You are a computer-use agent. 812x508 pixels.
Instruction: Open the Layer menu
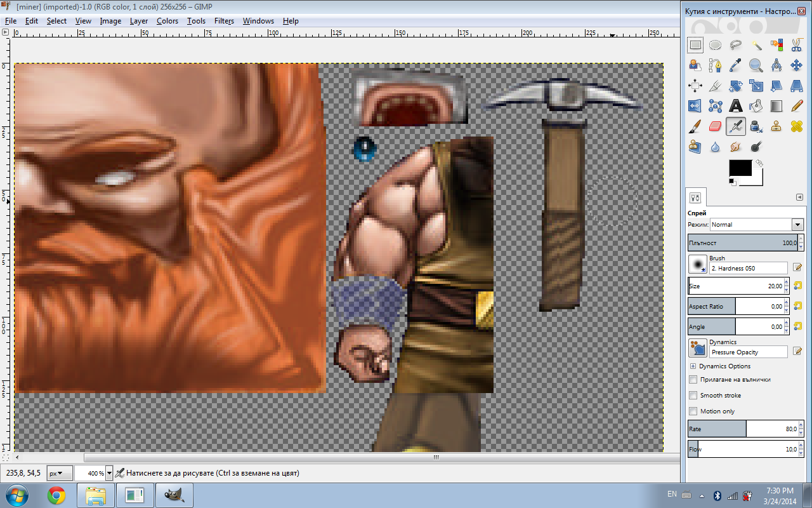tap(139, 21)
